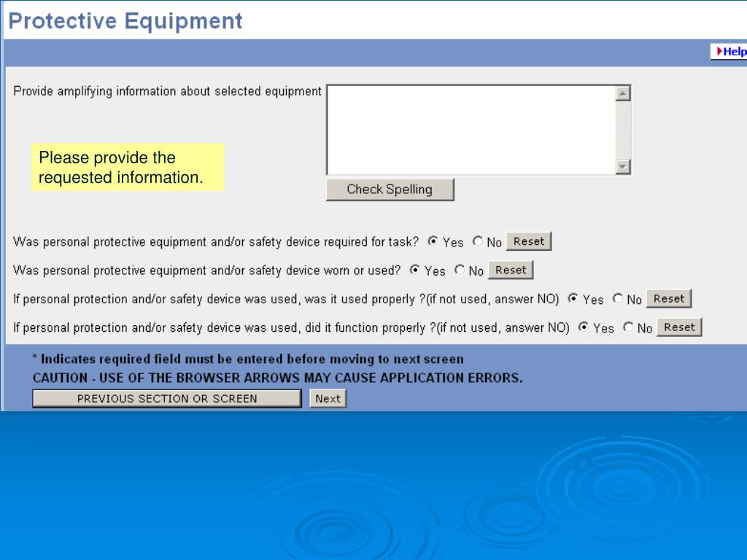Select No for device function properly

coord(628,327)
